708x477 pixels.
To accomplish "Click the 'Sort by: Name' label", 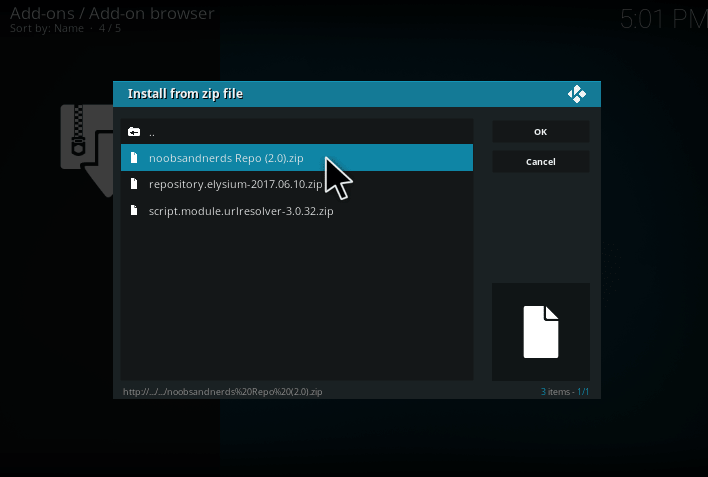I will click(47, 28).
